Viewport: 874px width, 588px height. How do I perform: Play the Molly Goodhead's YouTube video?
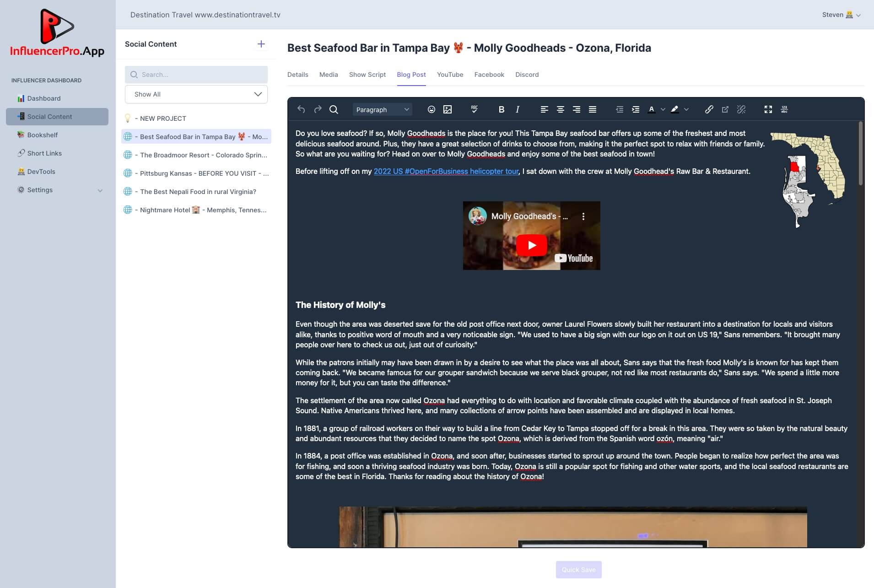pyautogui.click(x=531, y=245)
